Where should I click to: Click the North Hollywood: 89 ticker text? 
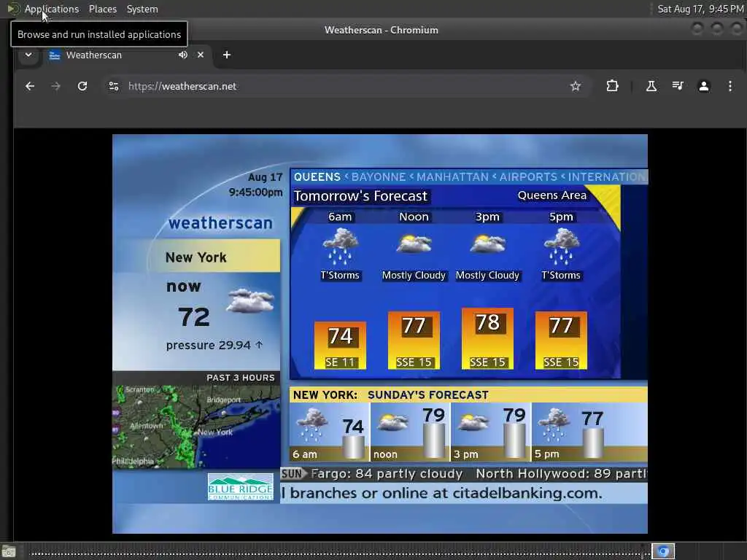tap(562, 474)
